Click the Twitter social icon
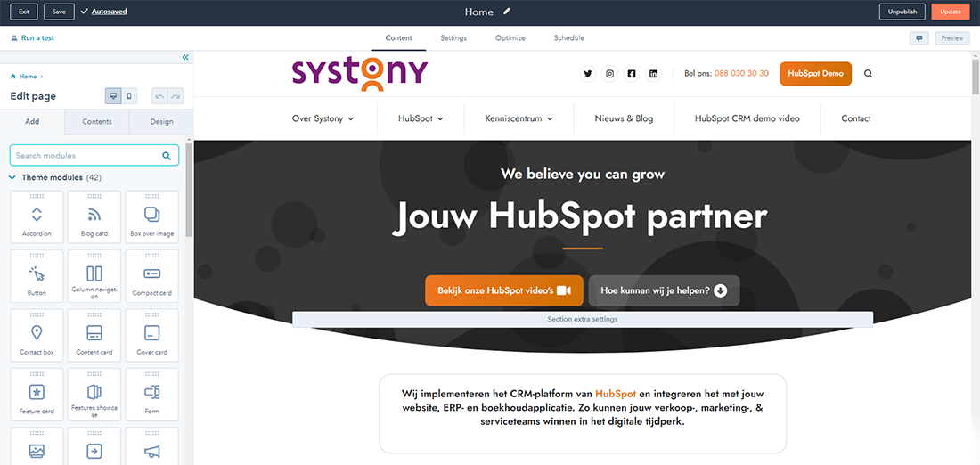This screenshot has height=465, width=980. click(x=587, y=74)
